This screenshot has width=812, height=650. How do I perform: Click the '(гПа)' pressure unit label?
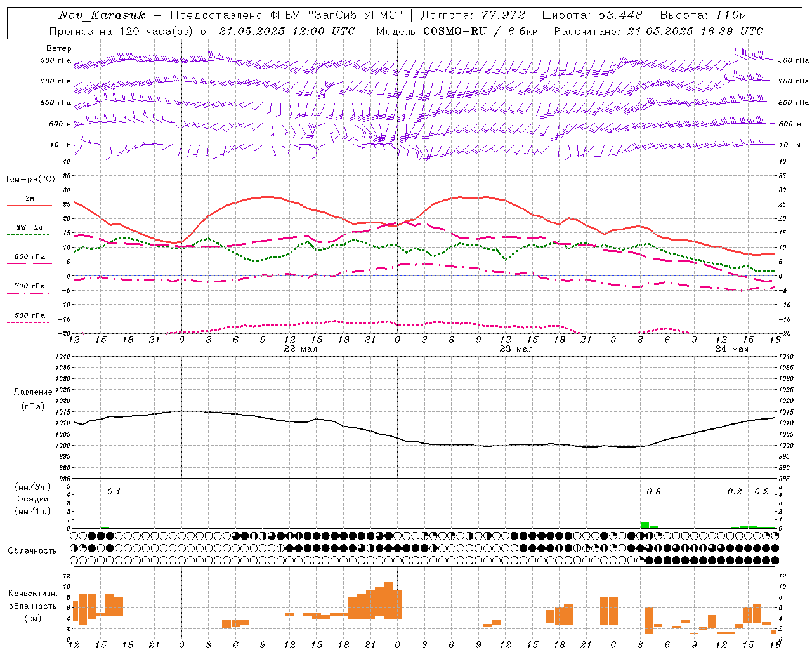click(33, 407)
